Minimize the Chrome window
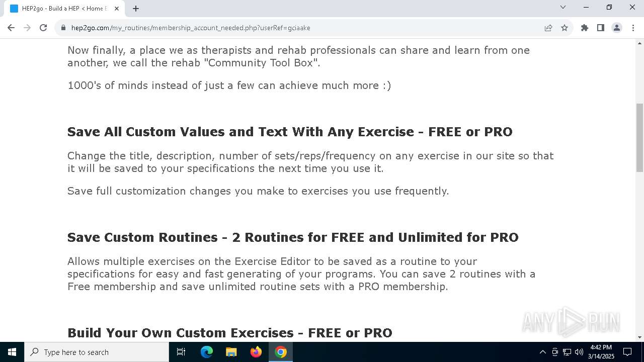Image resolution: width=644 pixels, height=362 pixels. coord(586,7)
